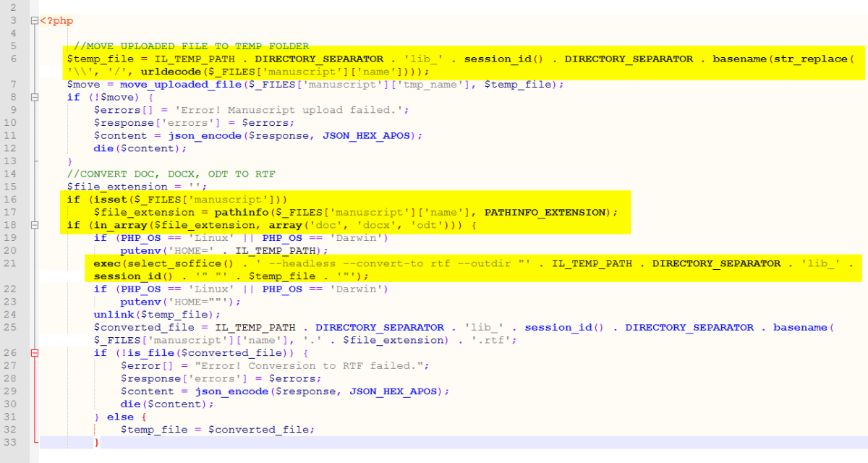
Task: Click line number 6 in the gutter
Action: (13, 59)
